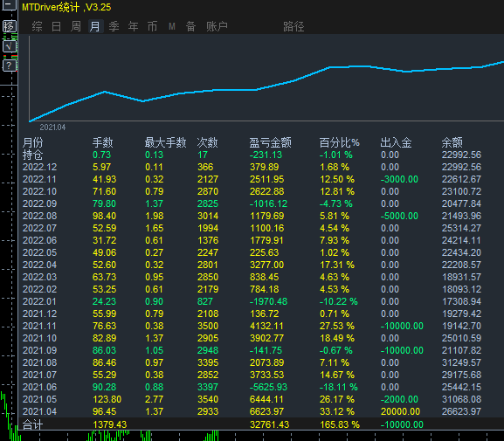Image resolution: width=504 pixels, height=441 pixels.
Task: Click the total lots value 1379.43
Action: pyautogui.click(x=109, y=424)
